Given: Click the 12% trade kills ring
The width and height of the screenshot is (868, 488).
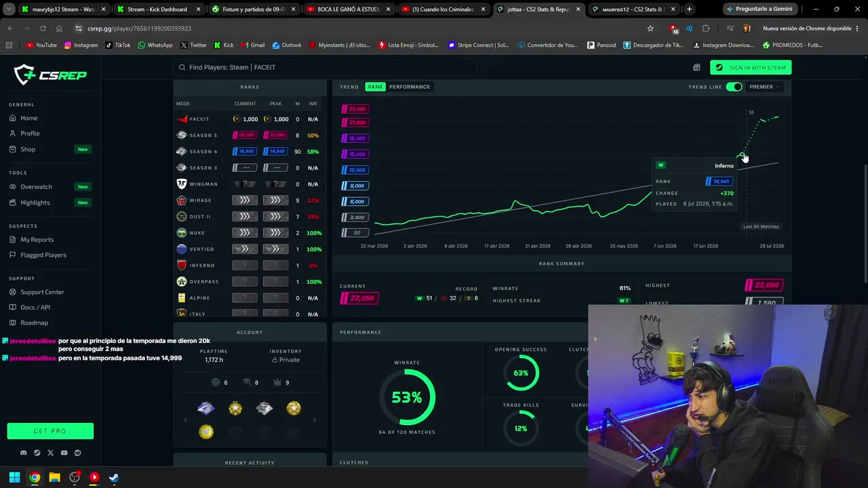Looking at the screenshot, I should pyautogui.click(x=521, y=428).
